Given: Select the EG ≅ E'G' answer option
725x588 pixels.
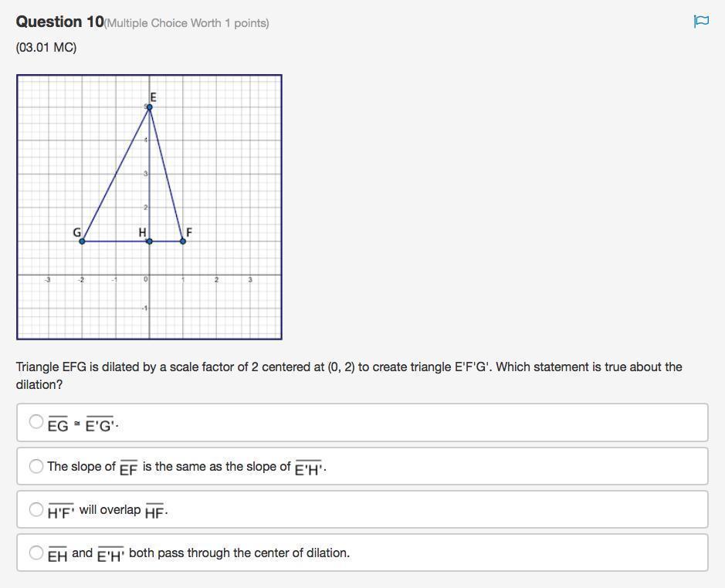Looking at the screenshot, I should pos(36,421).
